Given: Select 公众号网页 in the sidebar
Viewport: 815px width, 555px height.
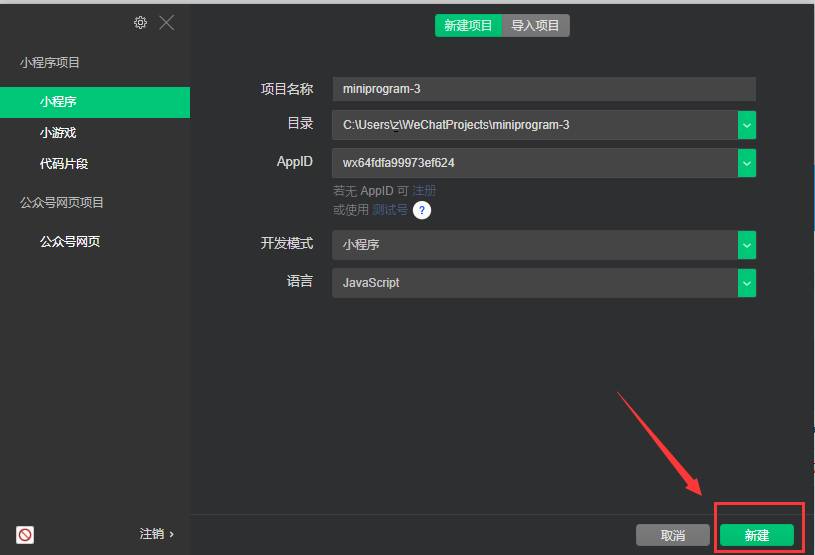Looking at the screenshot, I should tap(70, 241).
